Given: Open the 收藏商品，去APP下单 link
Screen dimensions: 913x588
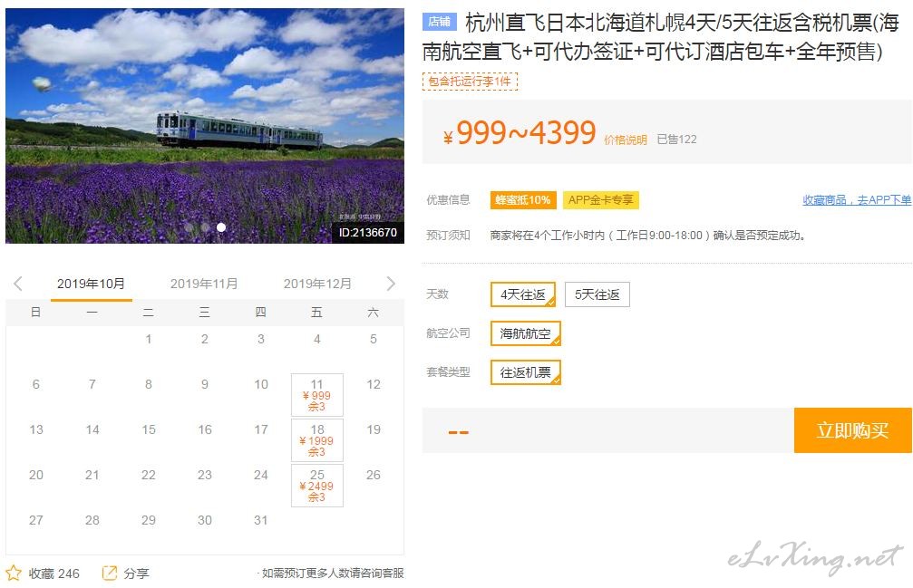Looking at the screenshot, I should tap(857, 200).
